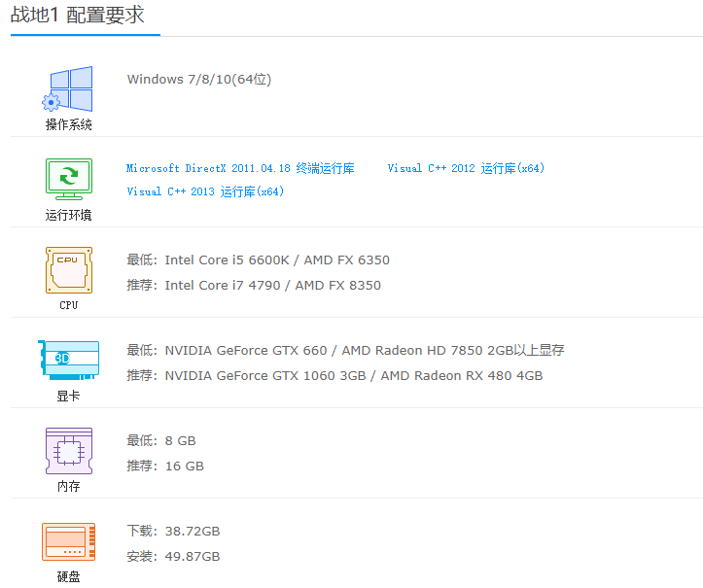Click the CPU chip icon
Viewport: 703px width, 588px height.
(x=69, y=270)
